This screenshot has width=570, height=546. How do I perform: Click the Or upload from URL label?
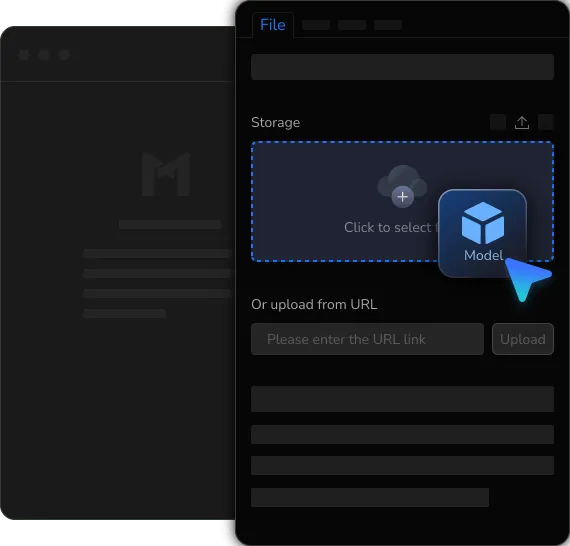point(314,304)
